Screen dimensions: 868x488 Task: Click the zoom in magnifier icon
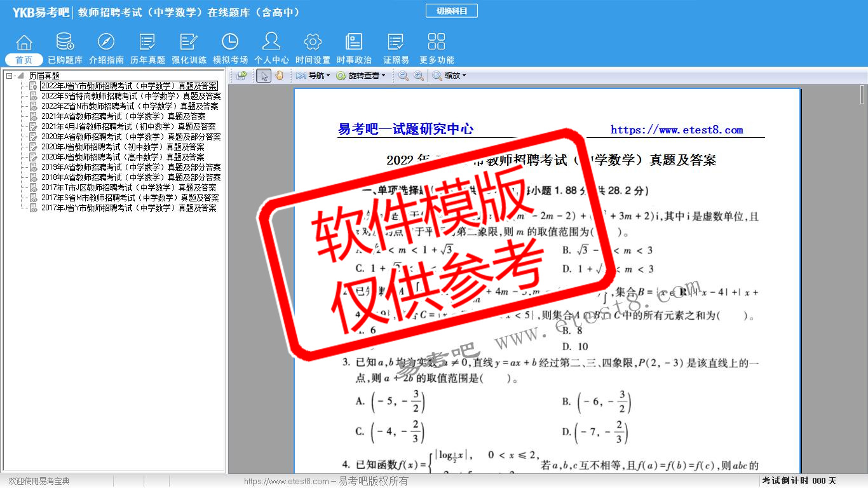pos(419,76)
